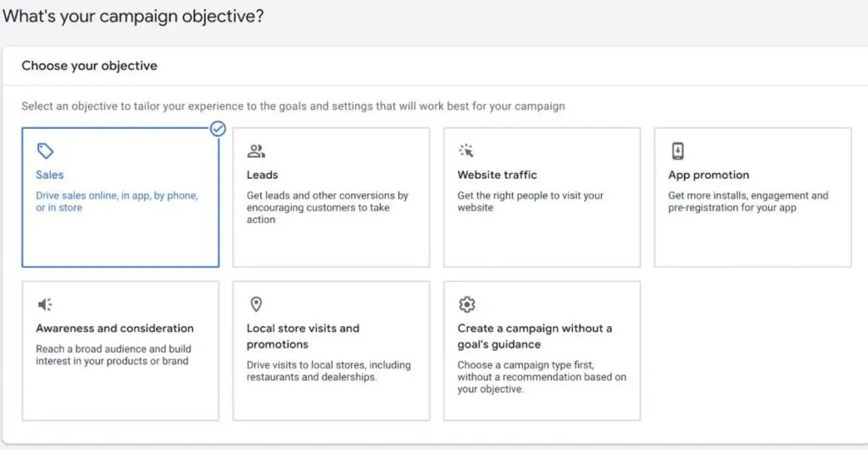Click the Awareness megaphone icon
The height and width of the screenshot is (450, 868).
pyautogui.click(x=45, y=304)
